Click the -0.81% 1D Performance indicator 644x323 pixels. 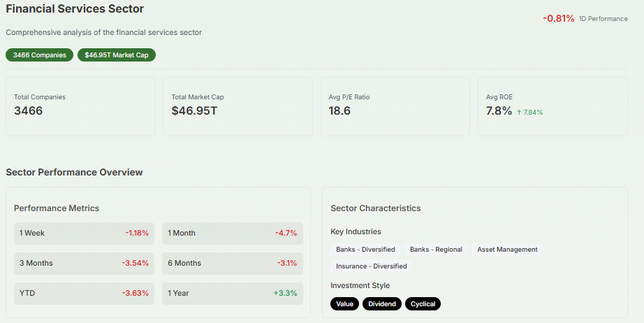click(x=585, y=18)
